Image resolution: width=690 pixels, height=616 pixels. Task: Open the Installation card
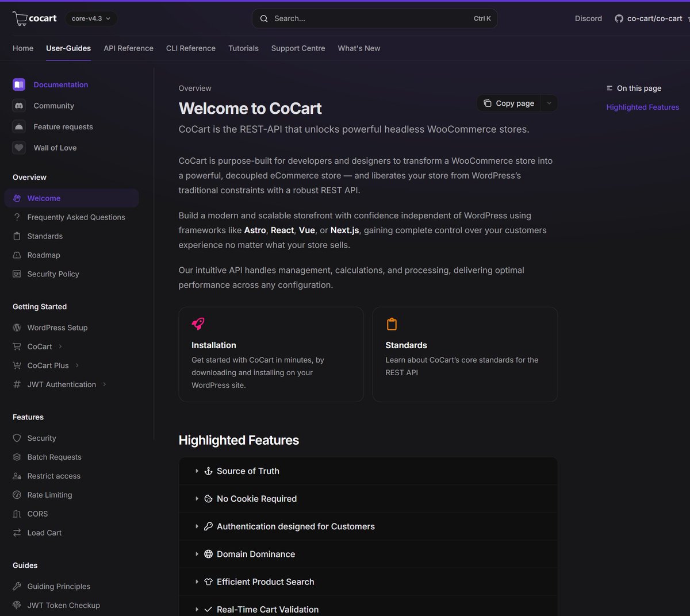[271, 354]
